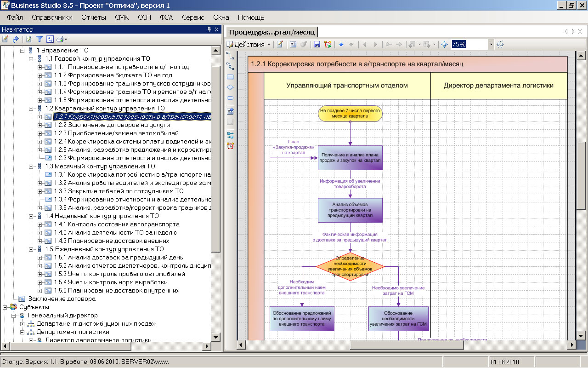
Task: Save the diagram with the floppy disk icon
Action: coord(317,45)
